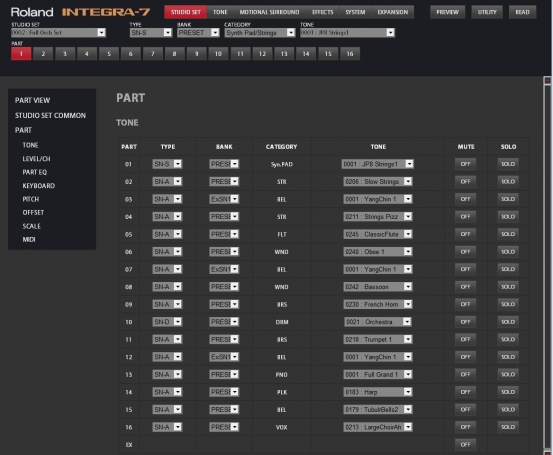Select part button 5
The image size is (553, 455).
click(109, 54)
